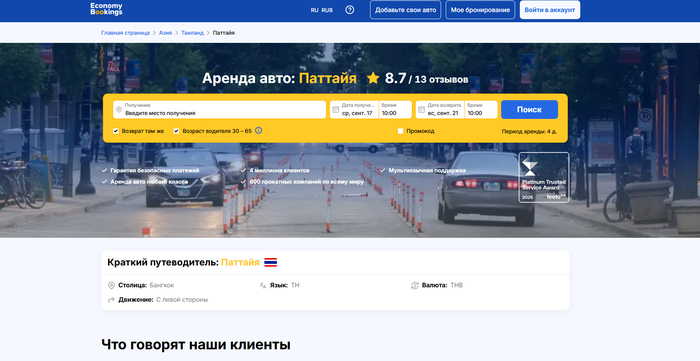Enable the 'Промокод' checkbox
This screenshot has height=361, width=700.
pos(400,131)
